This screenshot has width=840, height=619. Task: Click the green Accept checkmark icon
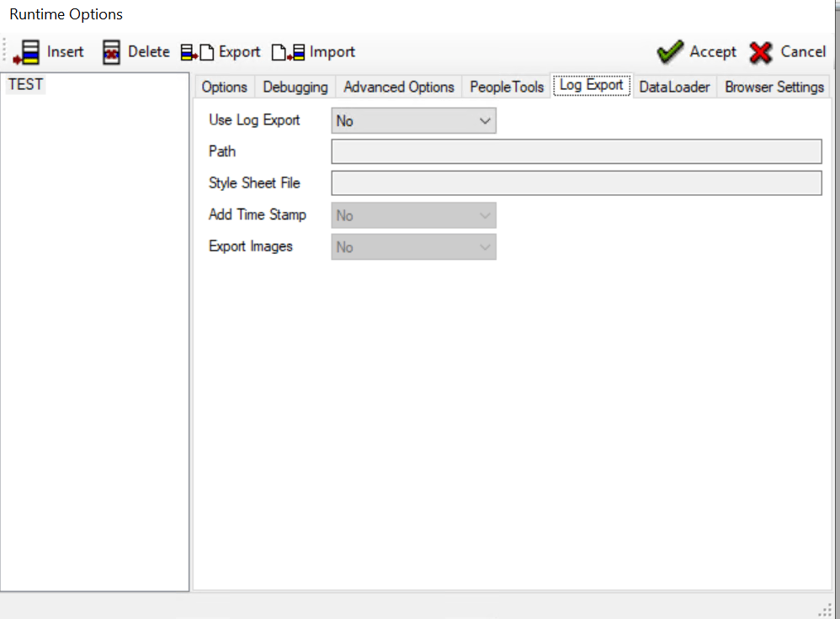pos(670,51)
